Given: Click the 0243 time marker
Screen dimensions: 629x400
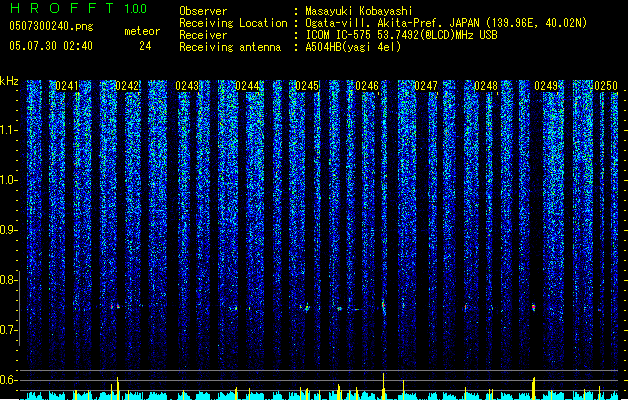Looking at the screenshot, I should [187, 86].
